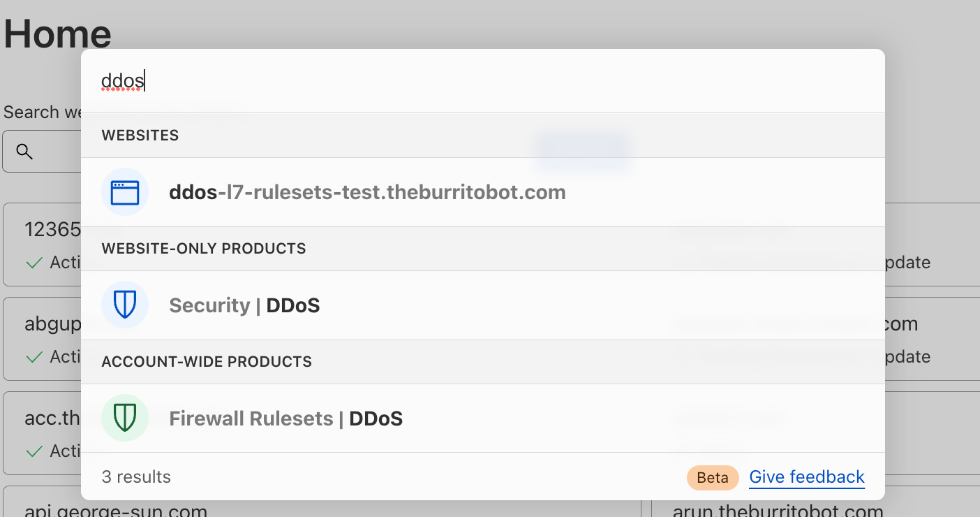
Task: Open the site card starting with abgup
Action: (42, 339)
